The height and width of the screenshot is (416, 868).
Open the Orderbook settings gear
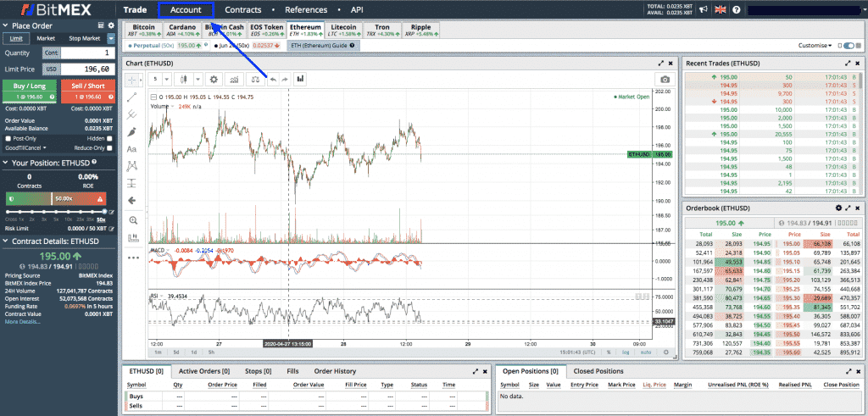pos(838,208)
